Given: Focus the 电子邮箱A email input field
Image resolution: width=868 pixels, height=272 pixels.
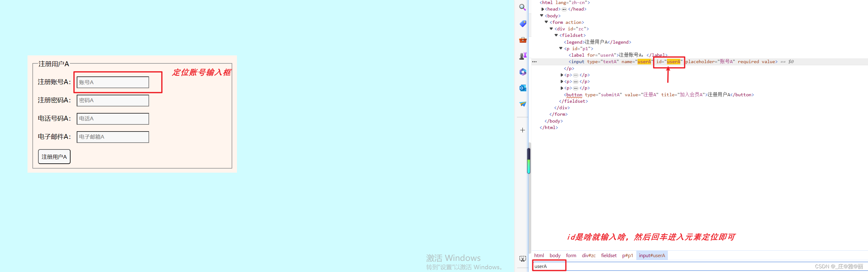Looking at the screenshot, I should (x=113, y=137).
